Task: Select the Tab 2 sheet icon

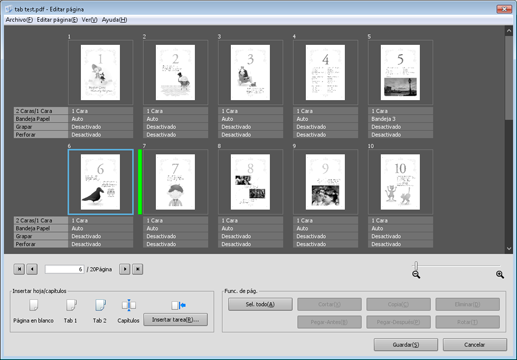Action: click(100, 305)
